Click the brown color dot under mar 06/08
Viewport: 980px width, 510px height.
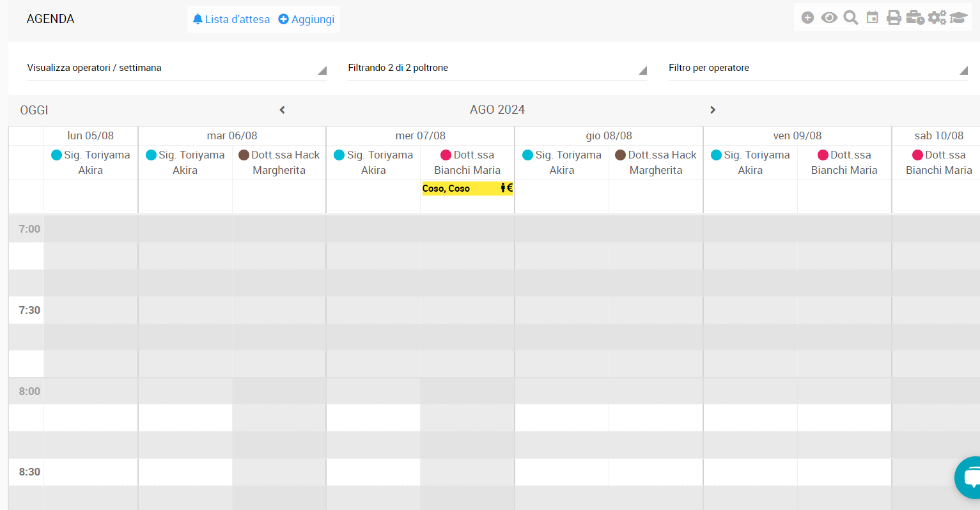pyautogui.click(x=244, y=155)
